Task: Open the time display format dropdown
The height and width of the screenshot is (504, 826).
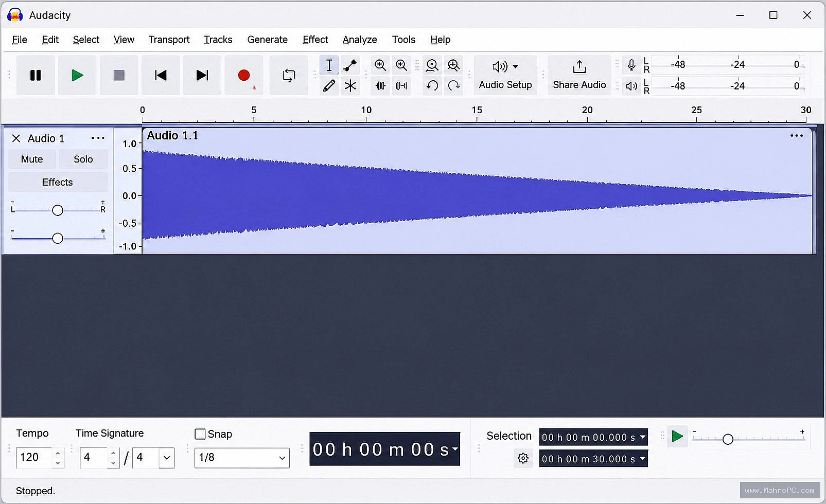Action: [455, 449]
